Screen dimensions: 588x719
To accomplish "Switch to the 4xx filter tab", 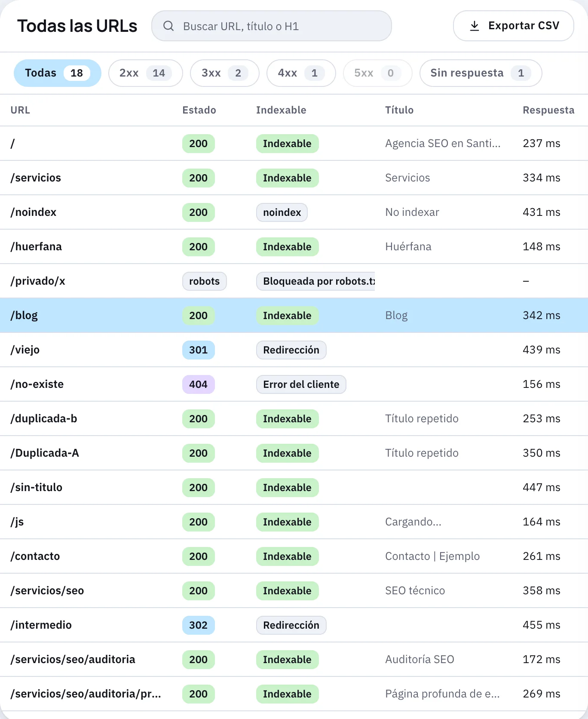I will coord(301,73).
